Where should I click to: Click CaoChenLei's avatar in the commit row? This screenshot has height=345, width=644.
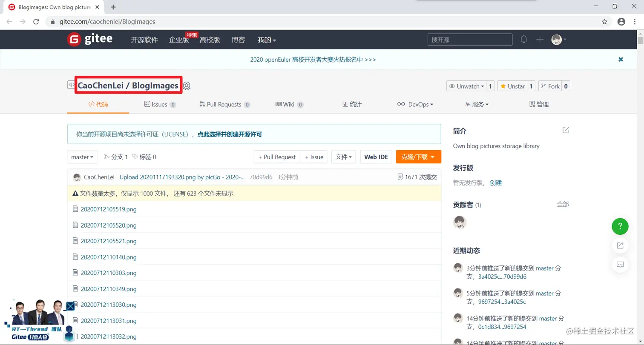(x=77, y=177)
